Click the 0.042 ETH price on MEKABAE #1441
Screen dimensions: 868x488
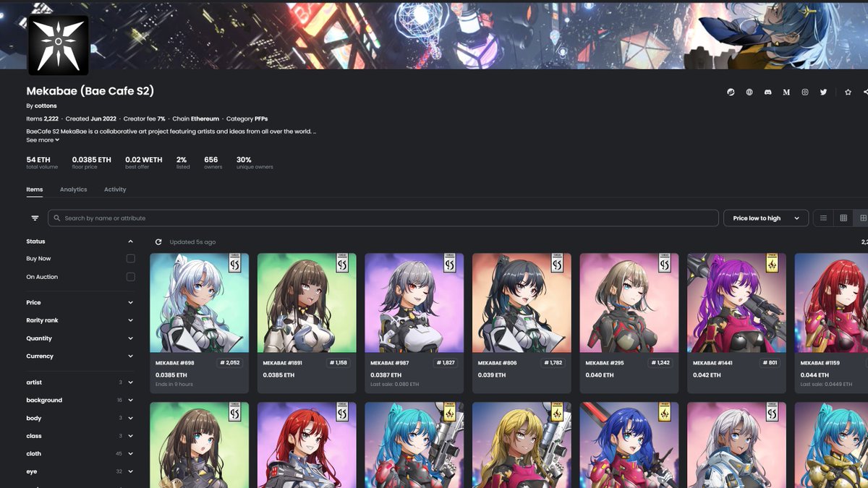coord(707,375)
